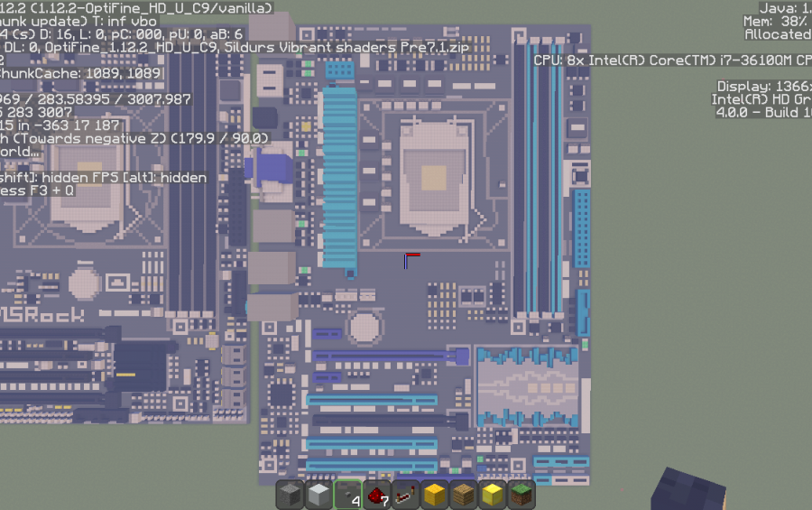
Task: Click the OptiFine version debug line at top
Action: tap(136, 8)
